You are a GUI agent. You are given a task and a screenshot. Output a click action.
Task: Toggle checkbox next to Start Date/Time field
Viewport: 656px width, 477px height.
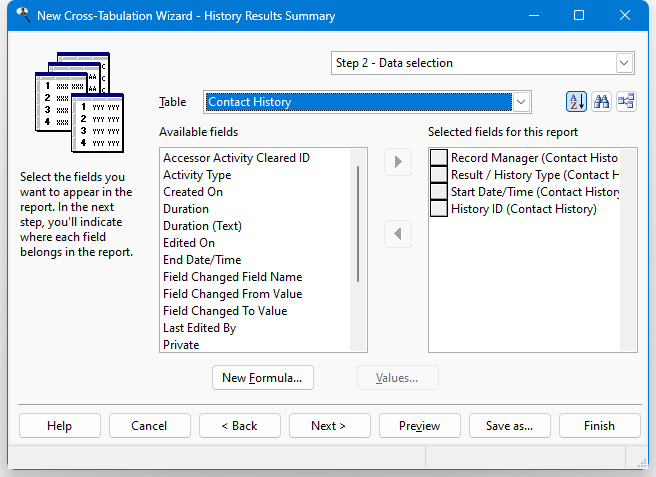439,192
